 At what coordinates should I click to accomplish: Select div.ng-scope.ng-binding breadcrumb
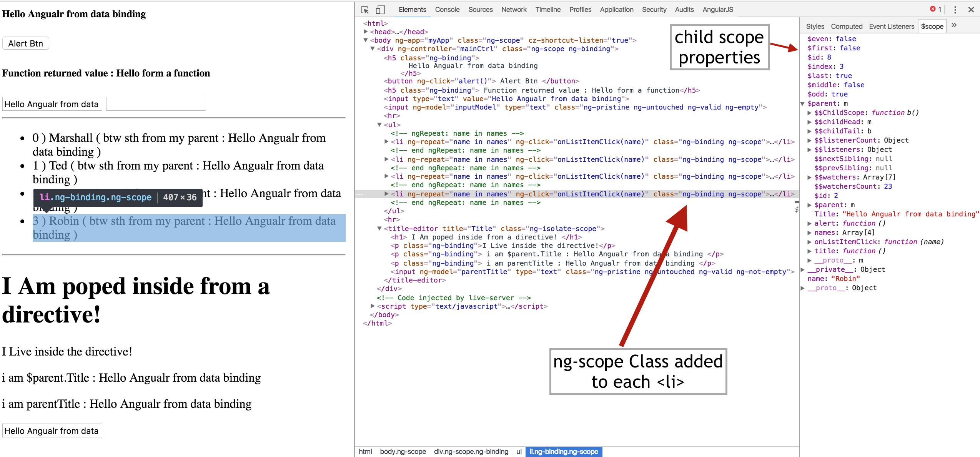(471, 452)
